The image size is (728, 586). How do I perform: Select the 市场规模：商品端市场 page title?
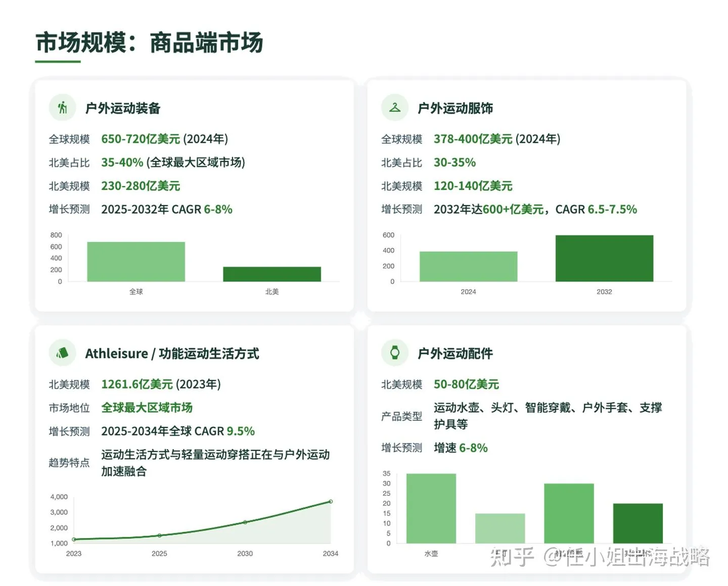pyautogui.click(x=149, y=43)
